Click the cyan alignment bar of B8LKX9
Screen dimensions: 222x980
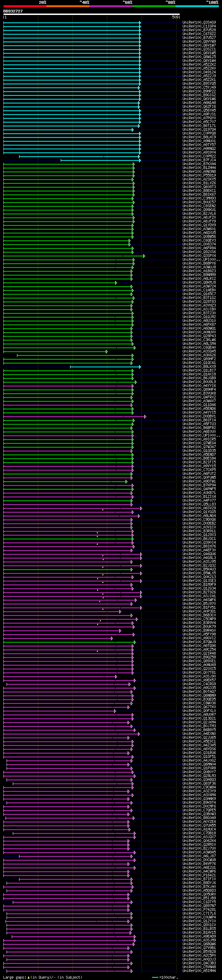105,367
